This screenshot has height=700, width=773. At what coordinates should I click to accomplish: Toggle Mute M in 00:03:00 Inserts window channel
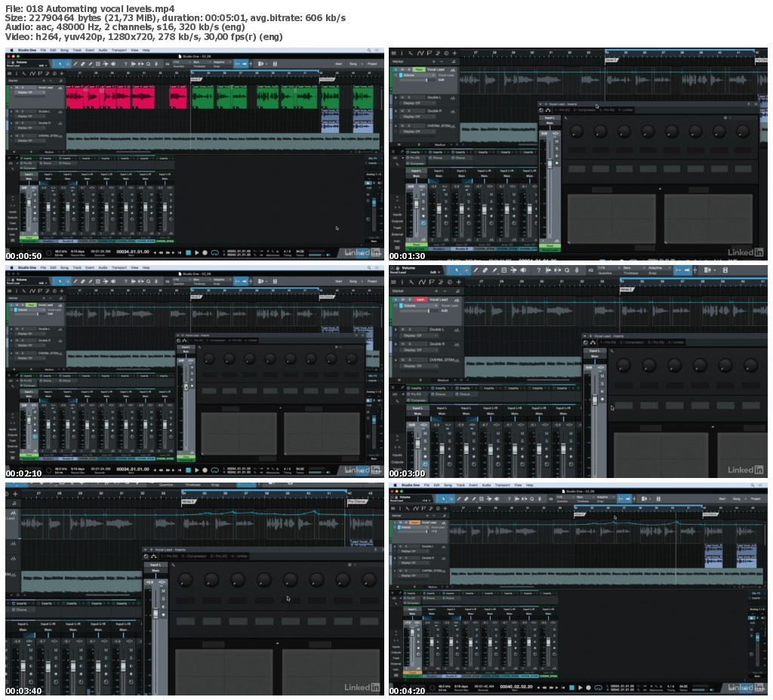coord(602,376)
